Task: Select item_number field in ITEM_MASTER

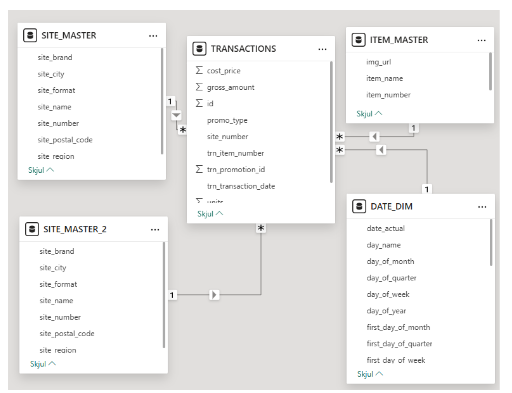Action: point(388,95)
